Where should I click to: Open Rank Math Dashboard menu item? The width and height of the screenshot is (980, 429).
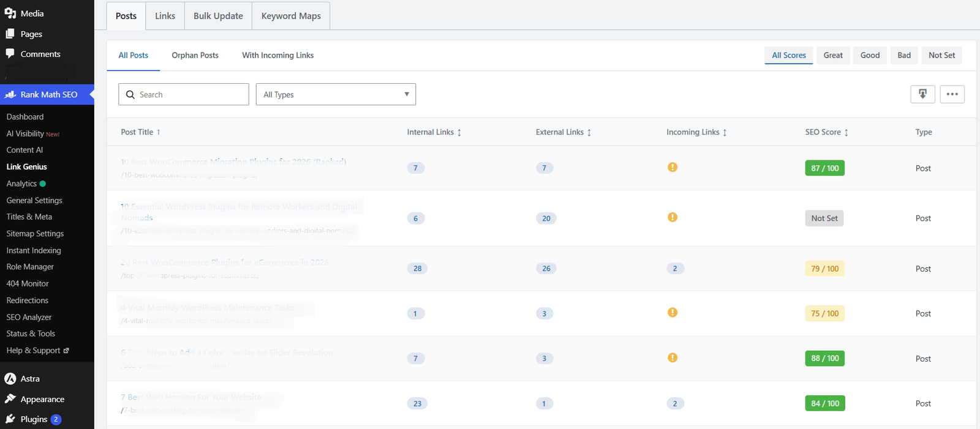(25, 117)
